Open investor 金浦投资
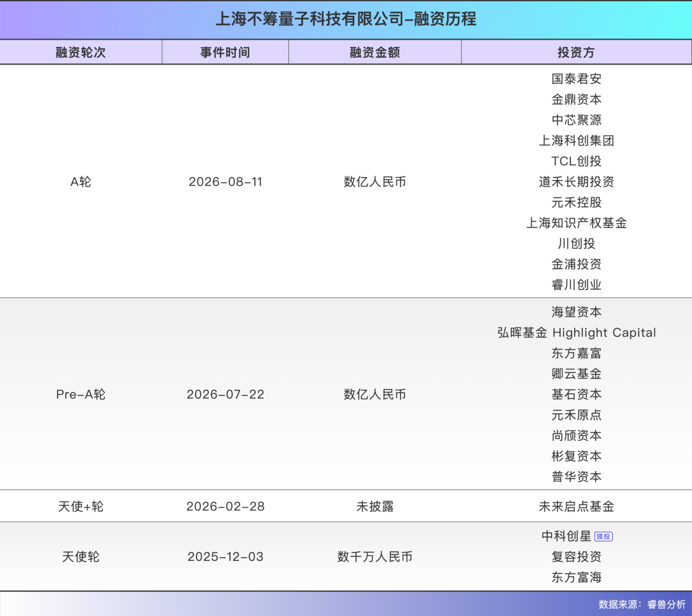The image size is (692, 616). 577,264
